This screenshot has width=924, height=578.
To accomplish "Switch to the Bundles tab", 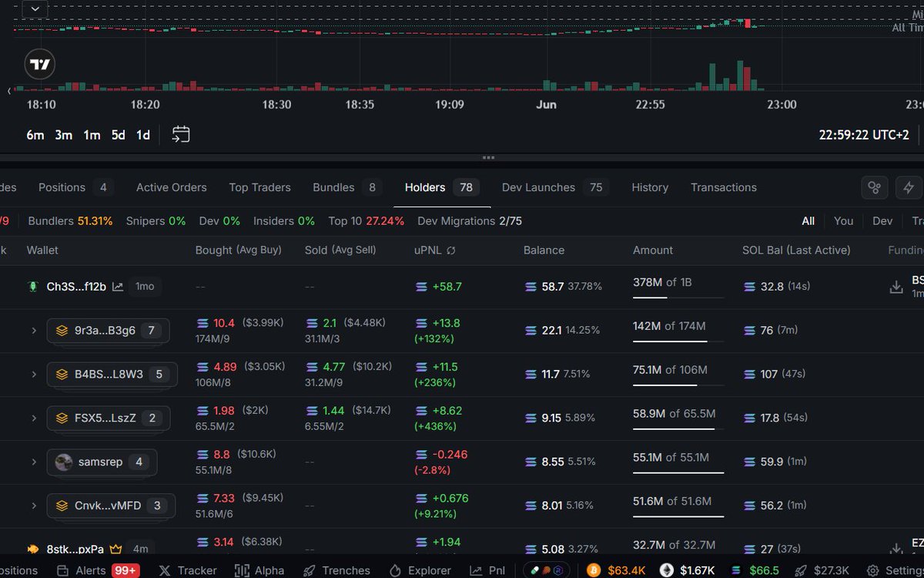I will pyautogui.click(x=347, y=187).
